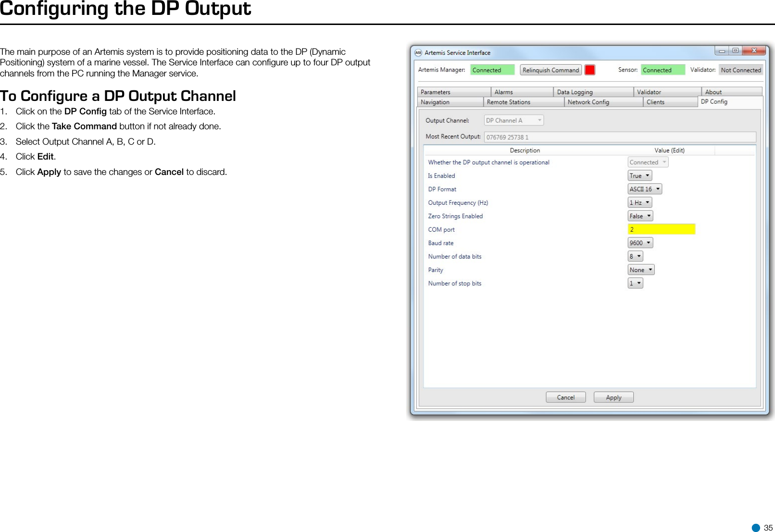Screen dimensions: 775x532
Task: Click the 'Number of data bits' label
Action: [455, 257]
